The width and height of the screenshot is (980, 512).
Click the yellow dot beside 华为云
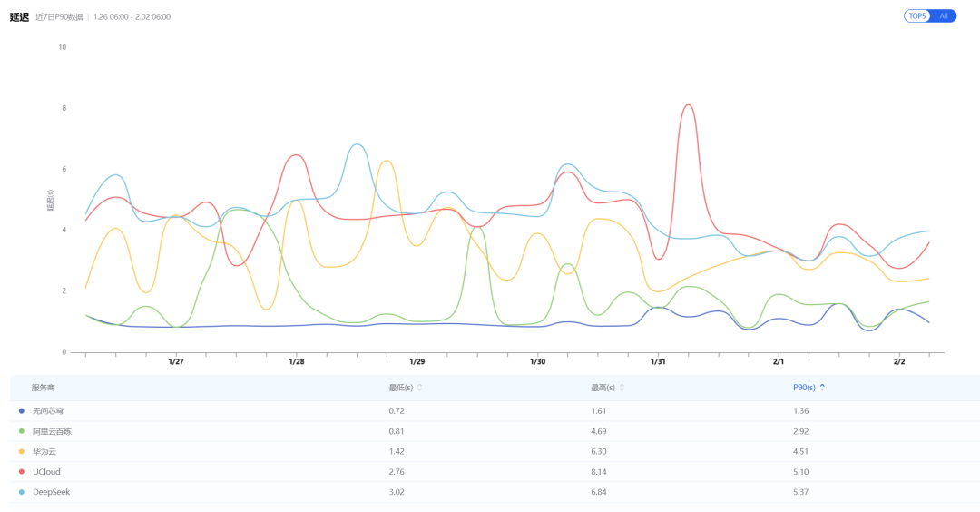pos(21,451)
